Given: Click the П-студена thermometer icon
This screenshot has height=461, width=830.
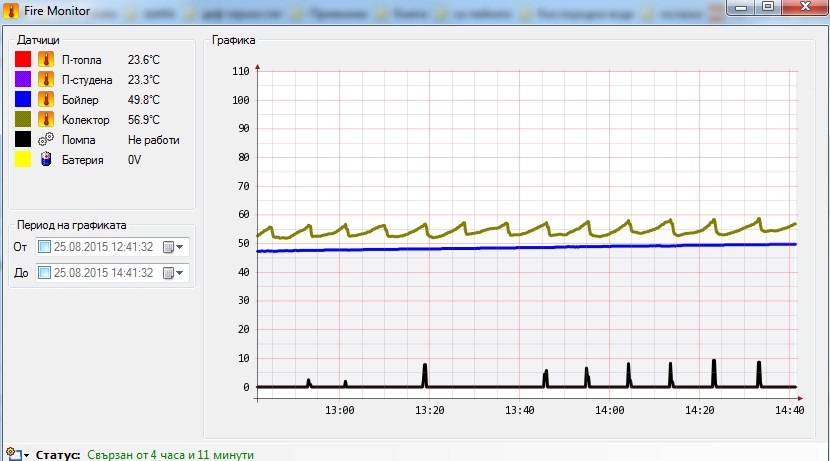Looking at the screenshot, I should pyautogui.click(x=46, y=80).
